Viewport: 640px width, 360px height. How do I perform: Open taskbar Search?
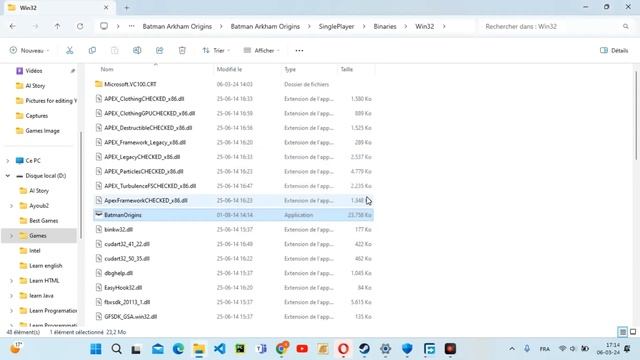[116, 349]
